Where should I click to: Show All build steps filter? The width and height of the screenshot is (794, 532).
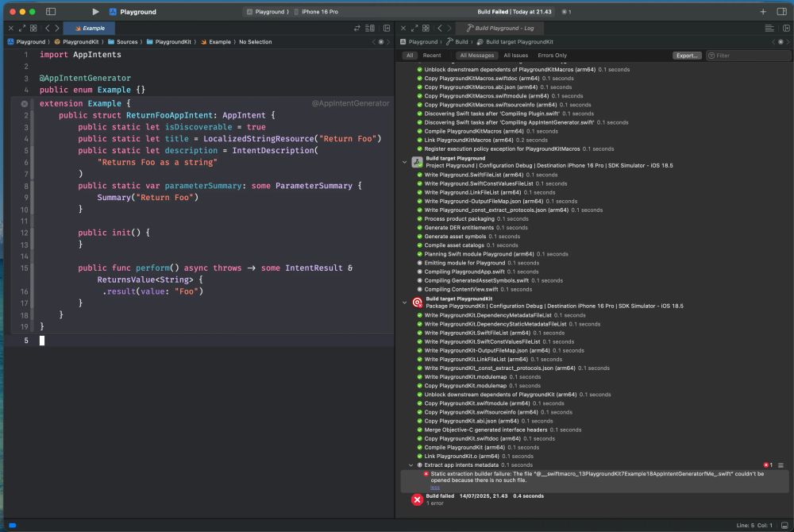point(410,56)
